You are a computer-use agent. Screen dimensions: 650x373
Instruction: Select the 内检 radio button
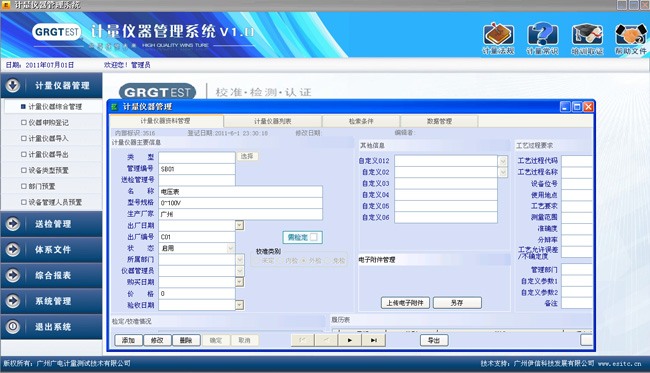tap(280, 261)
